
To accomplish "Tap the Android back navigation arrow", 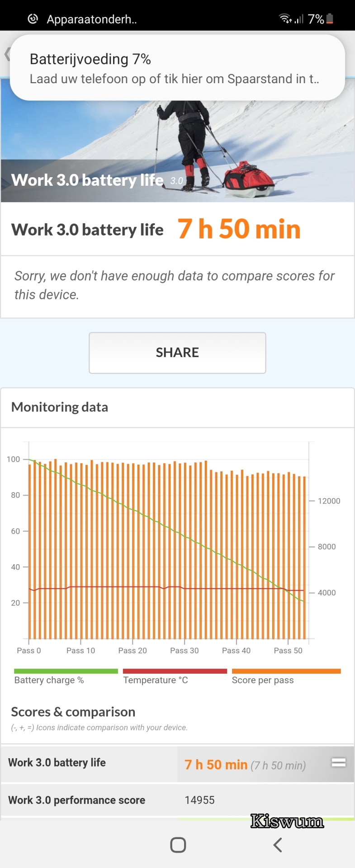I will [278, 844].
